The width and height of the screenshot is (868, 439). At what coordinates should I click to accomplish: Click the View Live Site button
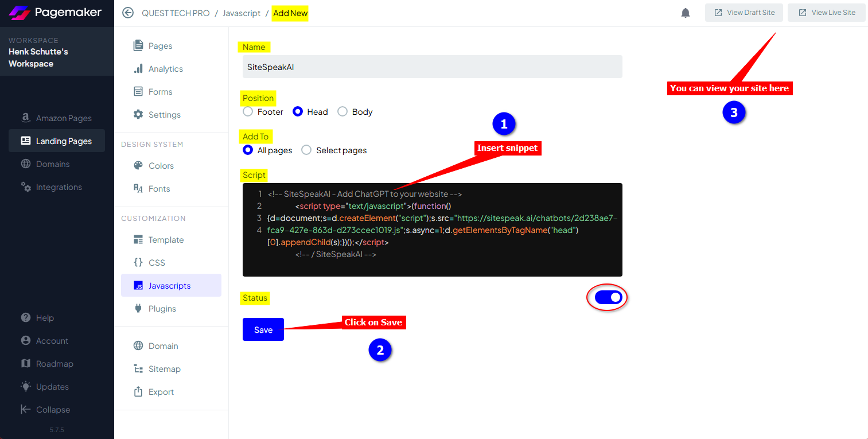click(x=827, y=13)
